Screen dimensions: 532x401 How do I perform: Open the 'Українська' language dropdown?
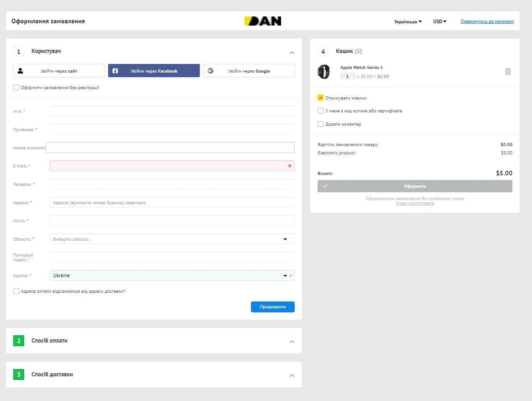click(407, 21)
